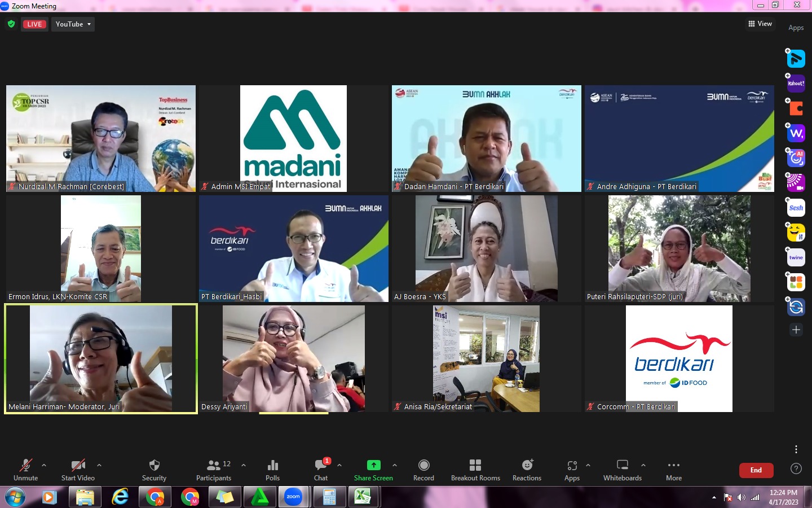Image resolution: width=812 pixels, height=508 pixels.
Task: Open the Sesh app icon
Action: [796, 208]
